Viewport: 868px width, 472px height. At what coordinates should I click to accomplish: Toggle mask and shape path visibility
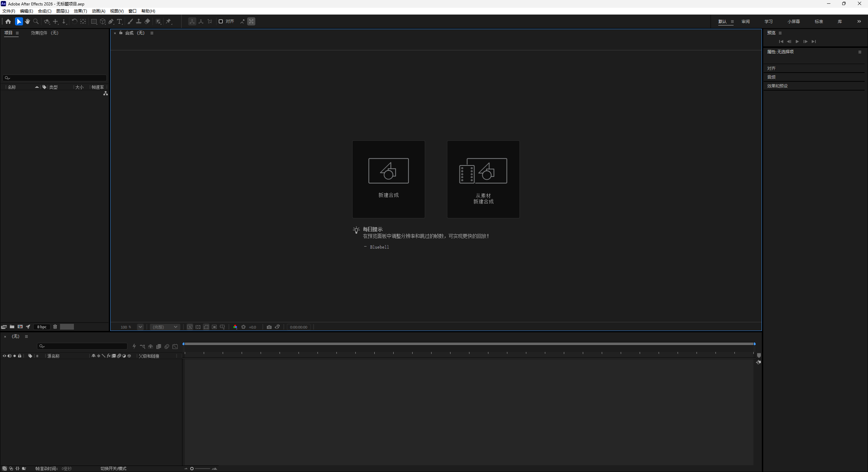pyautogui.click(x=206, y=327)
